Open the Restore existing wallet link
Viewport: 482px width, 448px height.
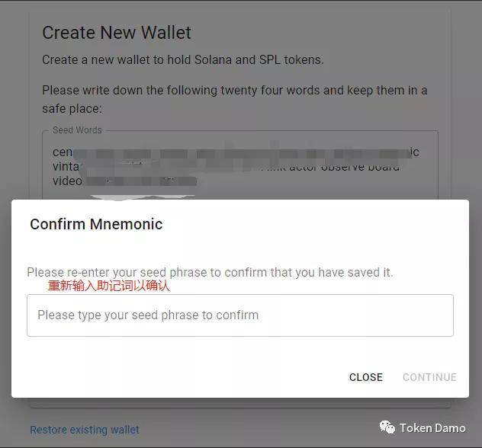85,430
